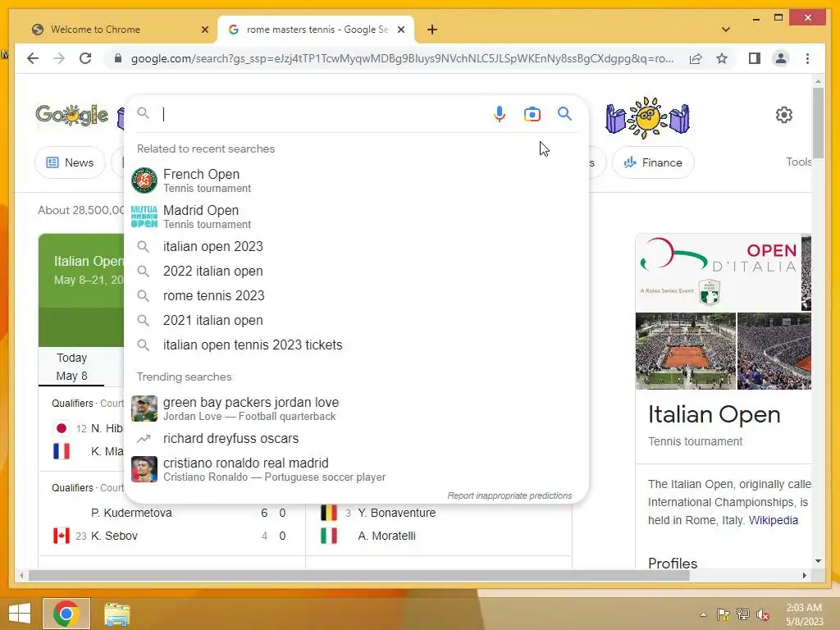Open Chrome side panel

pyautogui.click(x=755, y=58)
